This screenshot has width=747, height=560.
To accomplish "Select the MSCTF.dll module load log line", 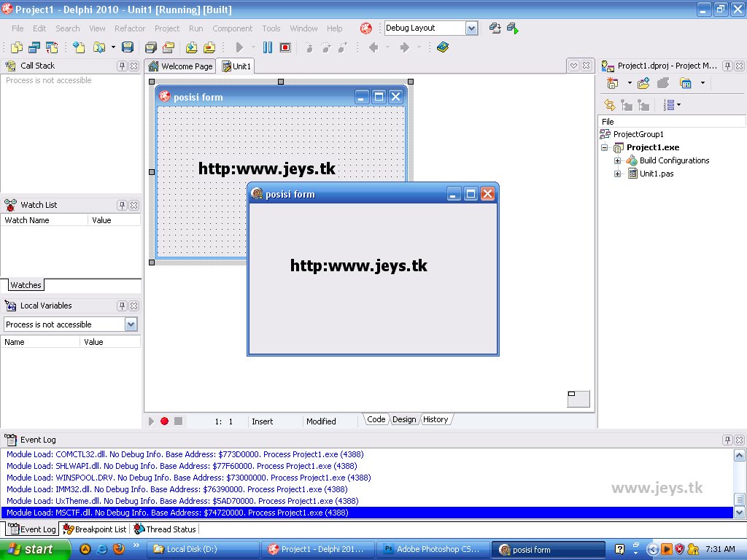I will click(367, 513).
